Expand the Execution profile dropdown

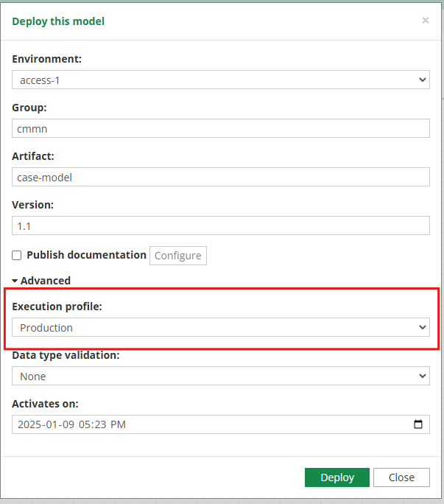click(221, 327)
